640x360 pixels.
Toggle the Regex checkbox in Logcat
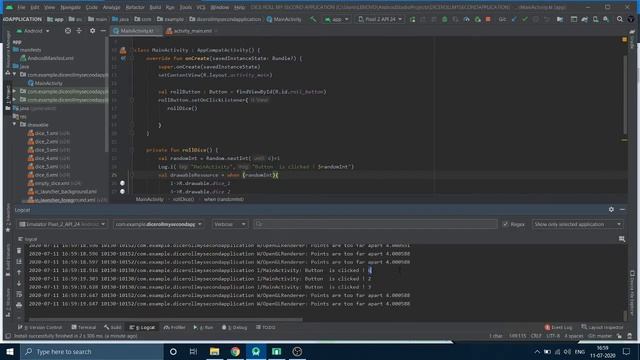(x=505, y=224)
